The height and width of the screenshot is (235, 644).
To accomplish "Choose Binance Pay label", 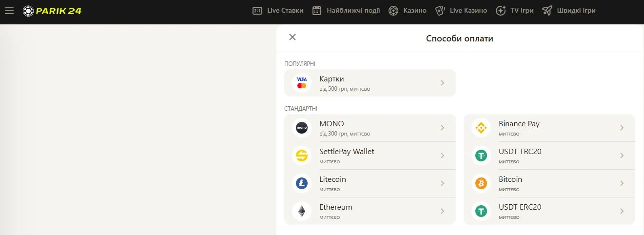I will click(519, 124).
